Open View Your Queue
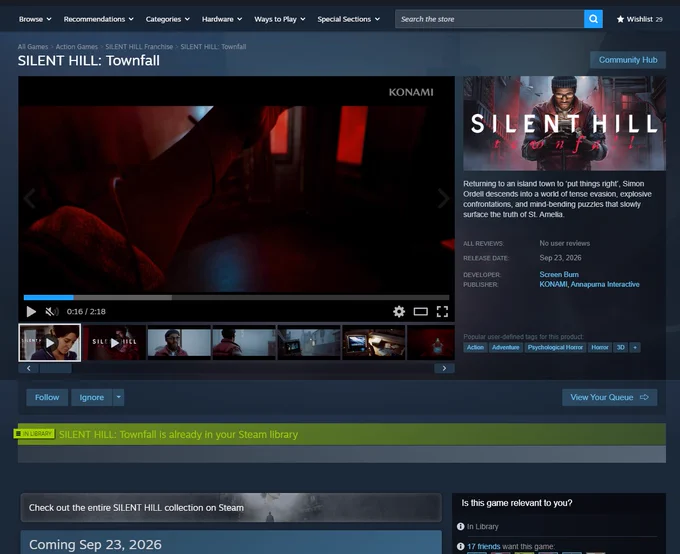This screenshot has height=554, width=680. tap(609, 397)
